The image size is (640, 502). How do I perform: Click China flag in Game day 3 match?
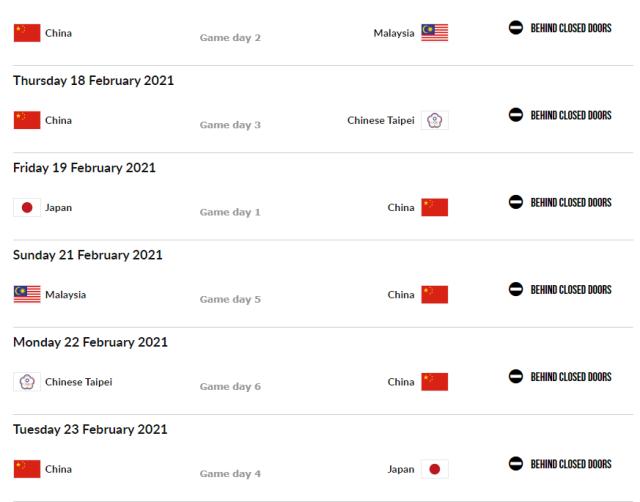click(x=26, y=121)
